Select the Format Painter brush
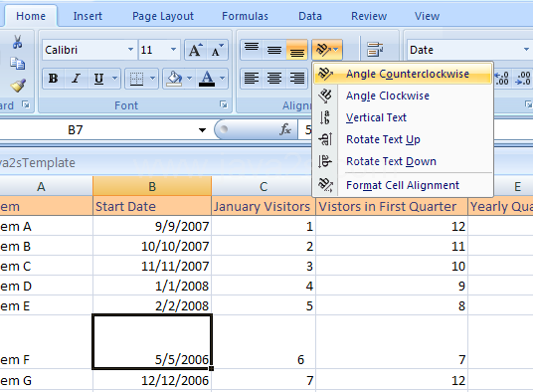Viewport: 533px width, 392px height. click(18, 86)
